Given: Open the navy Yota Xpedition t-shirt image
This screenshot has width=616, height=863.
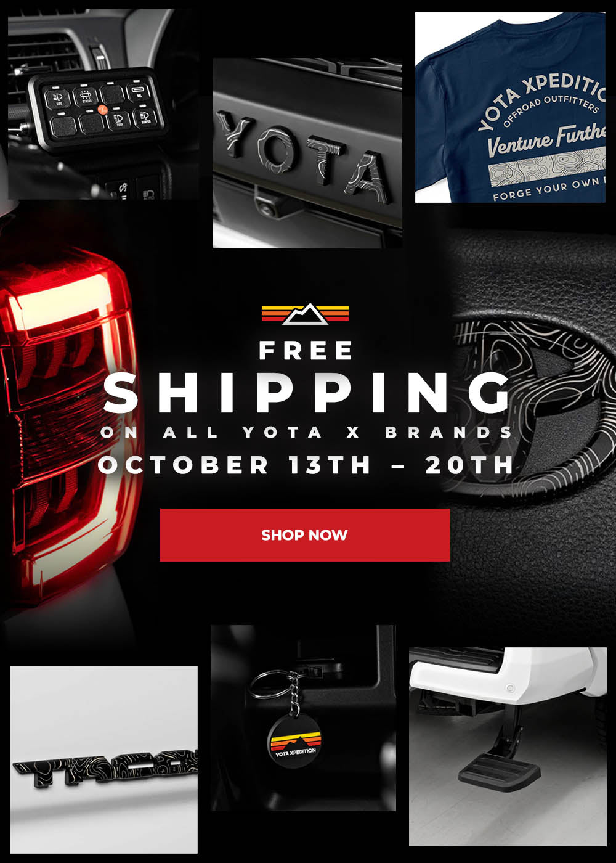Looking at the screenshot, I should (510, 107).
